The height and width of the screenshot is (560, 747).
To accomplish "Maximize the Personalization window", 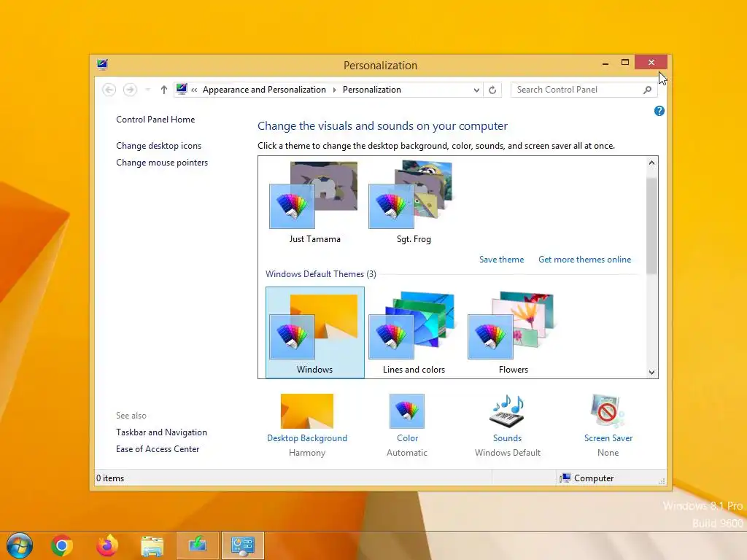I will [625, 63].
